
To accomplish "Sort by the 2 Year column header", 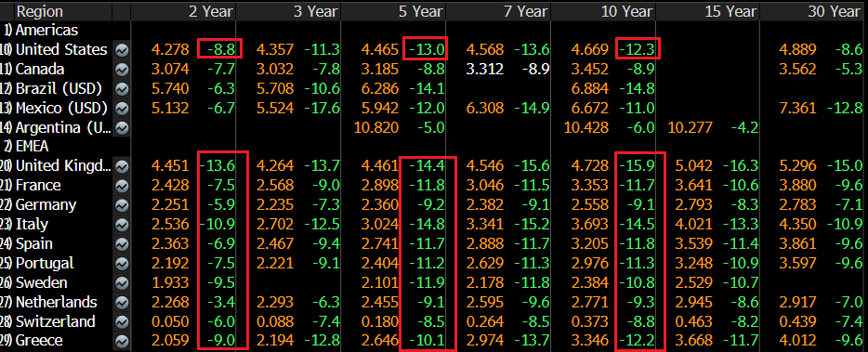I will click(x=211, y=11).
